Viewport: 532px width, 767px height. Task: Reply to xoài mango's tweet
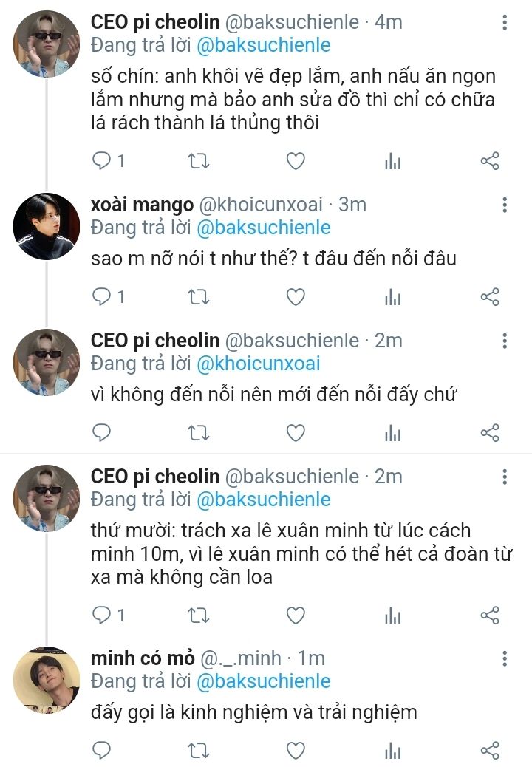coord(101,297)
